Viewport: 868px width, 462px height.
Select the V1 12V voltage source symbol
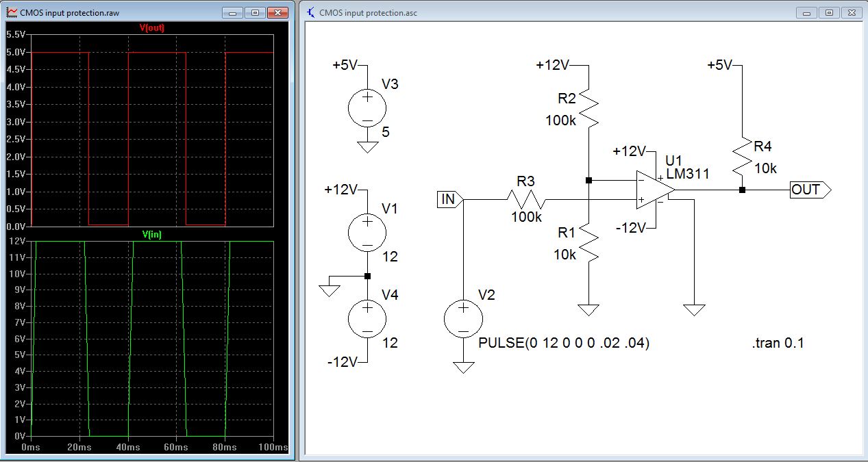click(367, 233)
